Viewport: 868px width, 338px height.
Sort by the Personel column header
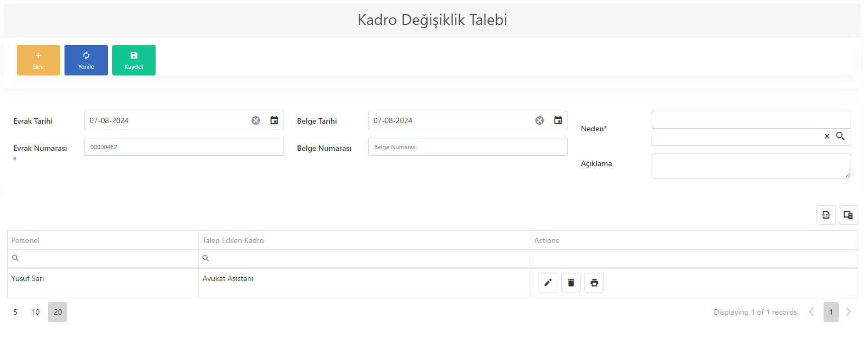(x=103, y=240)
